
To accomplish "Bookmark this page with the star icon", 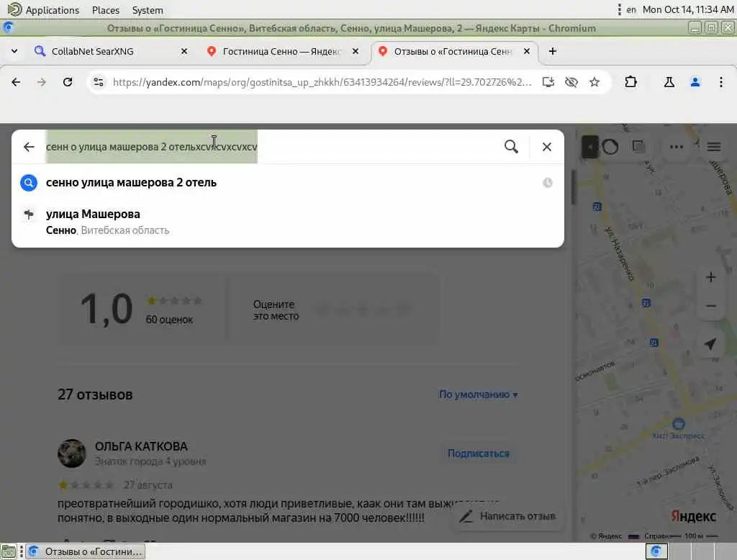I will 594,82.
